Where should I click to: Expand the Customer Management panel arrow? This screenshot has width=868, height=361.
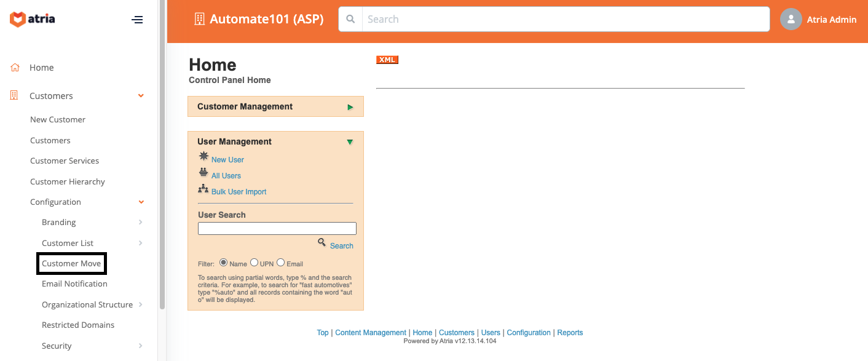350,107
